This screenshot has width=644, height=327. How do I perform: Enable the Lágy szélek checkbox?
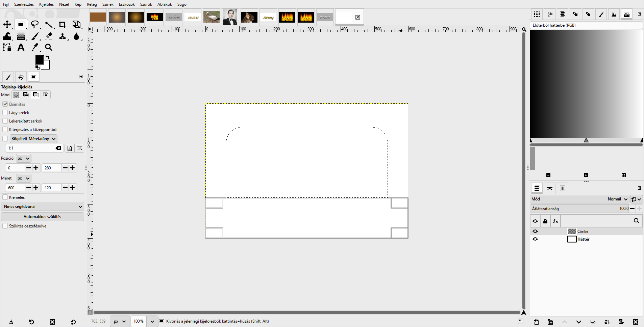[x=5, y=112]
